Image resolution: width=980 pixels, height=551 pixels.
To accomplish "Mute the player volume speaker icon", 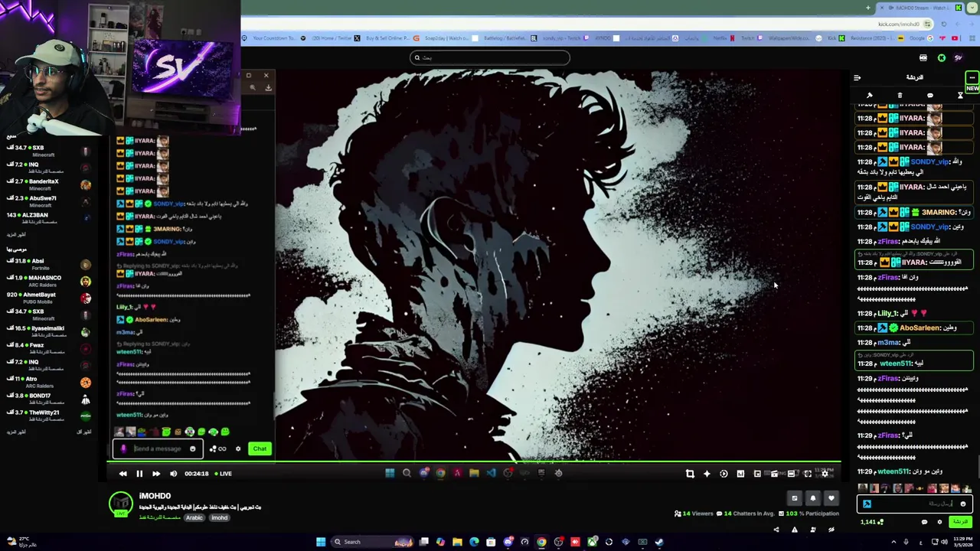I will [173, 474].
